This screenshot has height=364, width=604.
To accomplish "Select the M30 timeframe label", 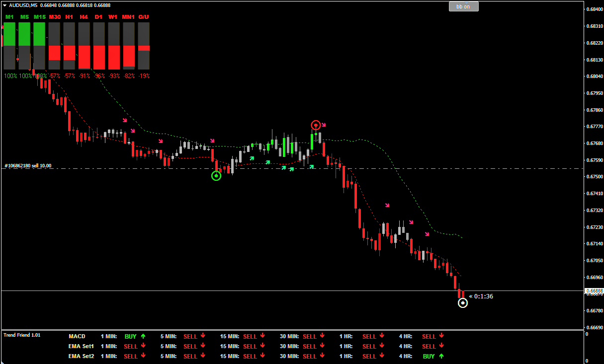I will coord(54,17).
